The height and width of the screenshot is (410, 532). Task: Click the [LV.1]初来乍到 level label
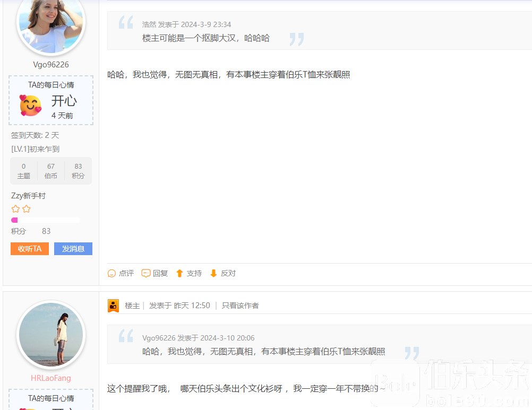tap(35, 149)
